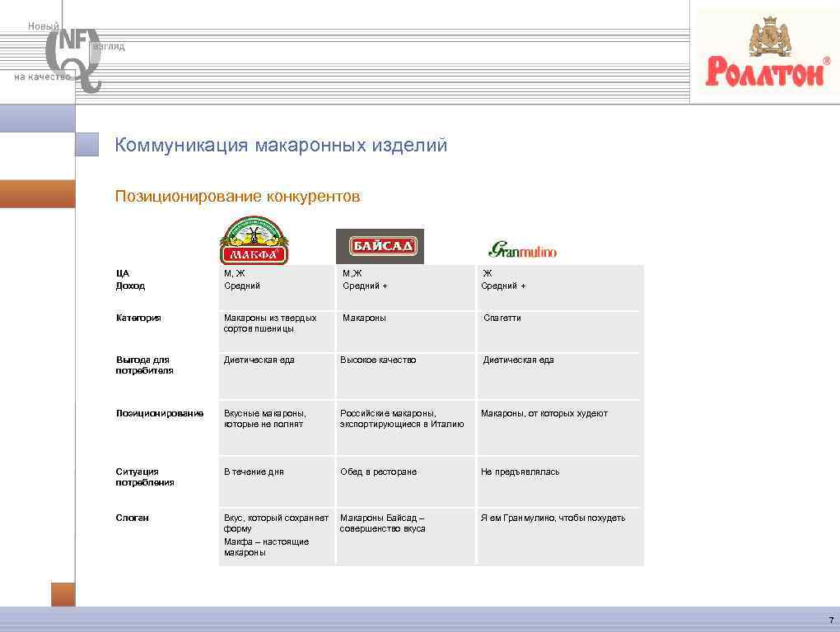Select the slogan Я ем Гранмулино, чтобы похудеть
Viewport: 840px width, 632px height.
click(553, 518)
